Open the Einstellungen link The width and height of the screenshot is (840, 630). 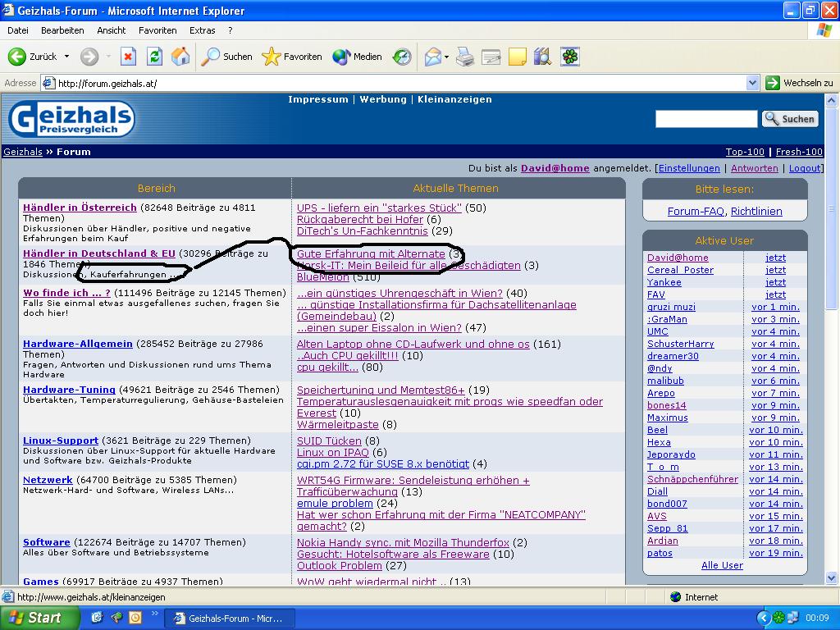689,168
